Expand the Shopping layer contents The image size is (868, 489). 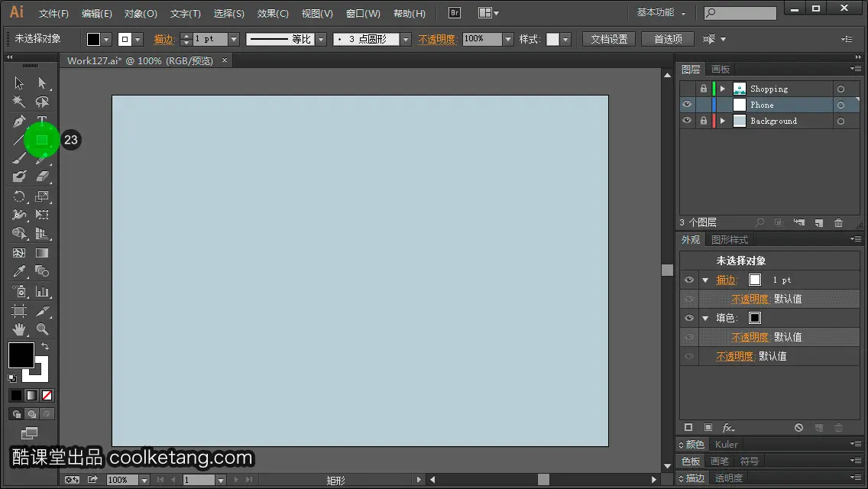722,89
